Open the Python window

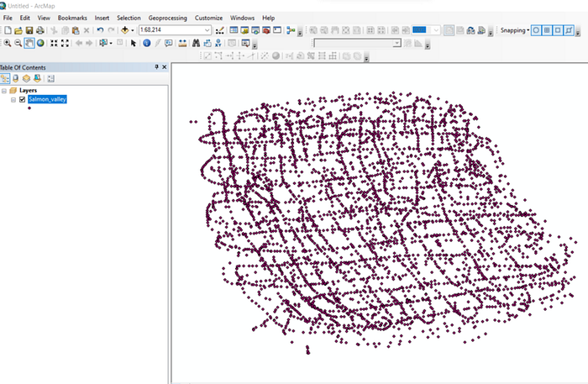click(277, 30)
